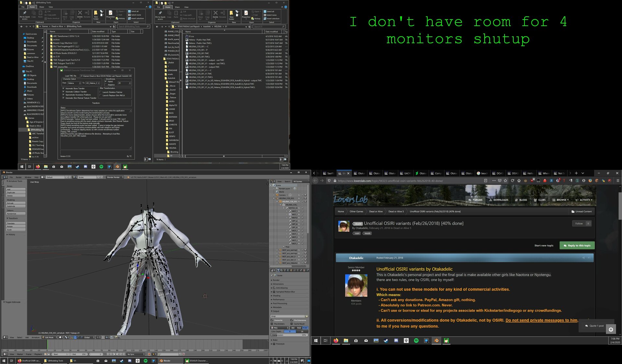Screen dimensions: 622x364
Task: Open Scene properties tab in Blender
Action: [x=285, y=270]
